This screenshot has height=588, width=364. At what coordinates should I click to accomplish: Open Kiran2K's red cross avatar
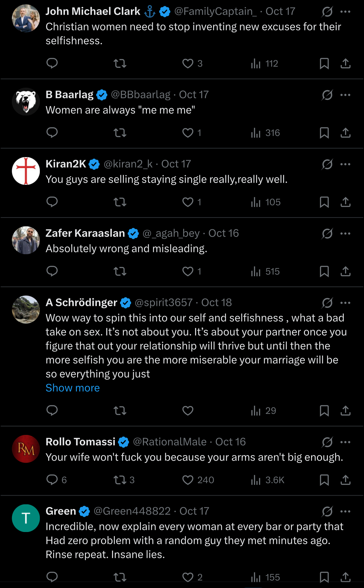click(26, 171)
